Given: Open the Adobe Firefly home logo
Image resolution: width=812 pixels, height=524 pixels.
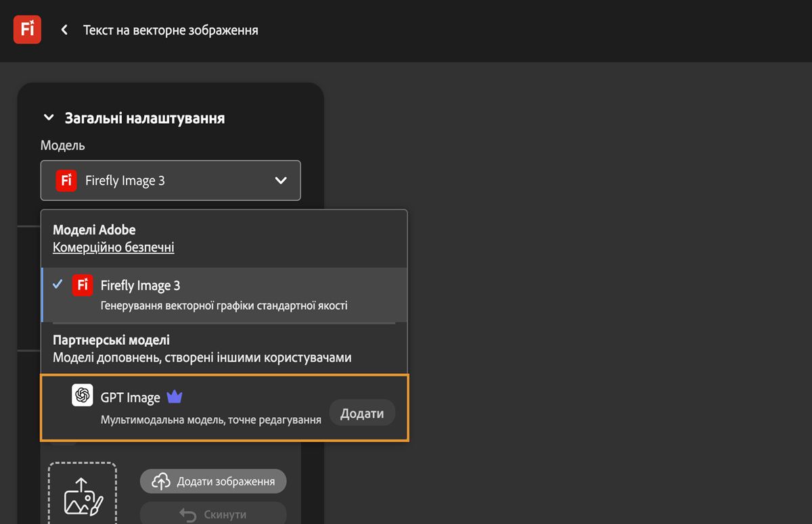Looking at the screenshot, I should click(27, 30).
